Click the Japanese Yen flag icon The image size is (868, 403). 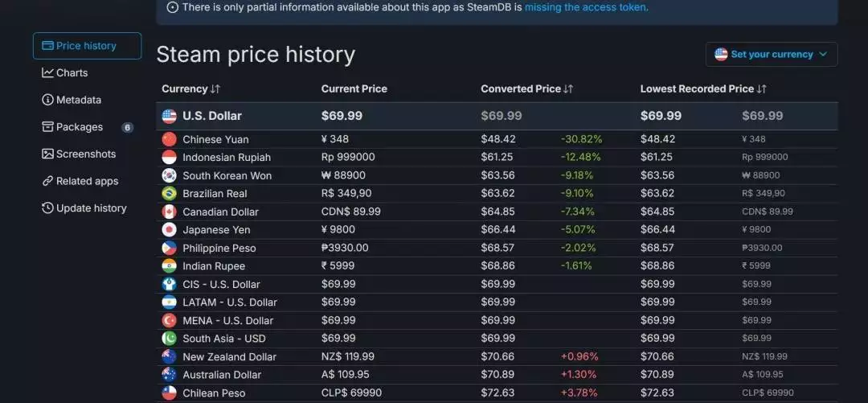(169, 229)
